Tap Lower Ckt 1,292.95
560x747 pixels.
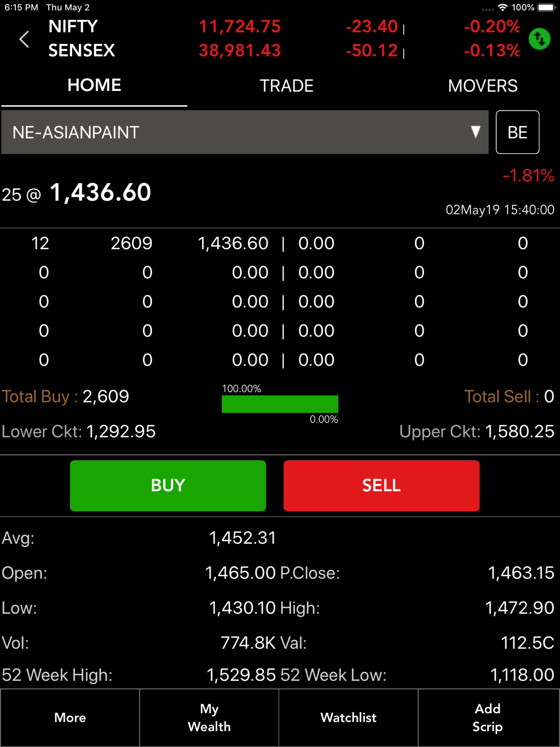(78, 431)
